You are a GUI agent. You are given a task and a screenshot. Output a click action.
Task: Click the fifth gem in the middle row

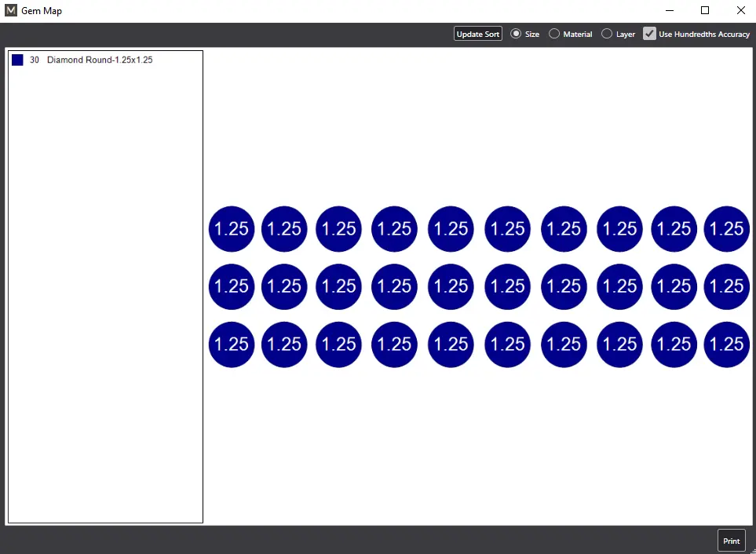(x=451, y=286)
